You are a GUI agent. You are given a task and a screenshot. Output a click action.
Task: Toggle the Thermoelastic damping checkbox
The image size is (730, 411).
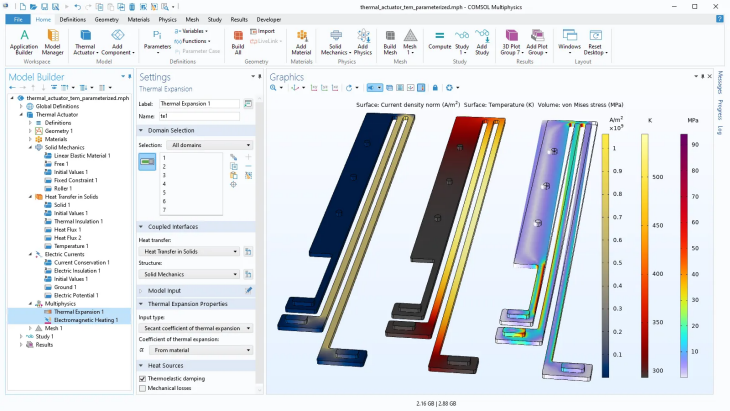click(x=142, y=378)
